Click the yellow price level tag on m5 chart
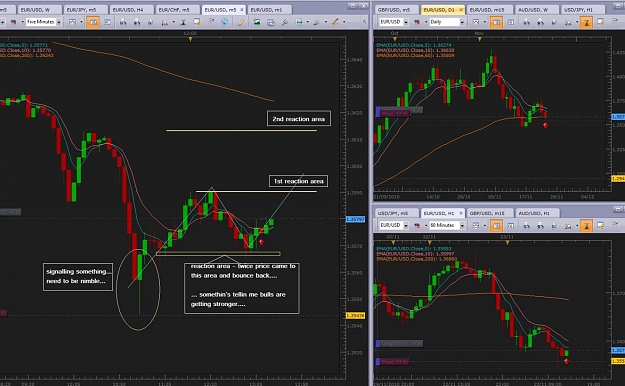 pyautogui.click(x=355, y=315)
